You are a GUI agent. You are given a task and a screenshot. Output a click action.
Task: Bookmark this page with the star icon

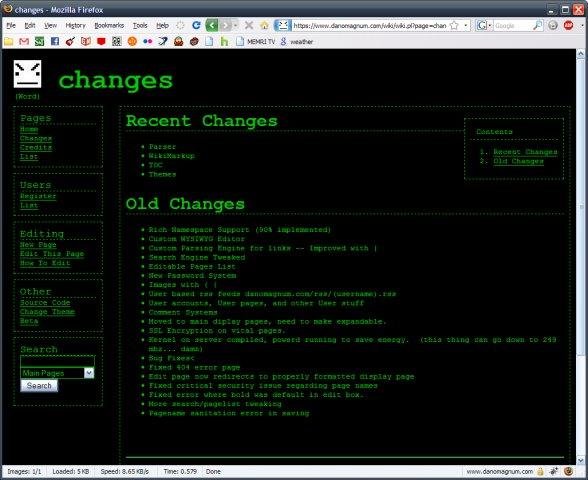click(x=454, y=26)
